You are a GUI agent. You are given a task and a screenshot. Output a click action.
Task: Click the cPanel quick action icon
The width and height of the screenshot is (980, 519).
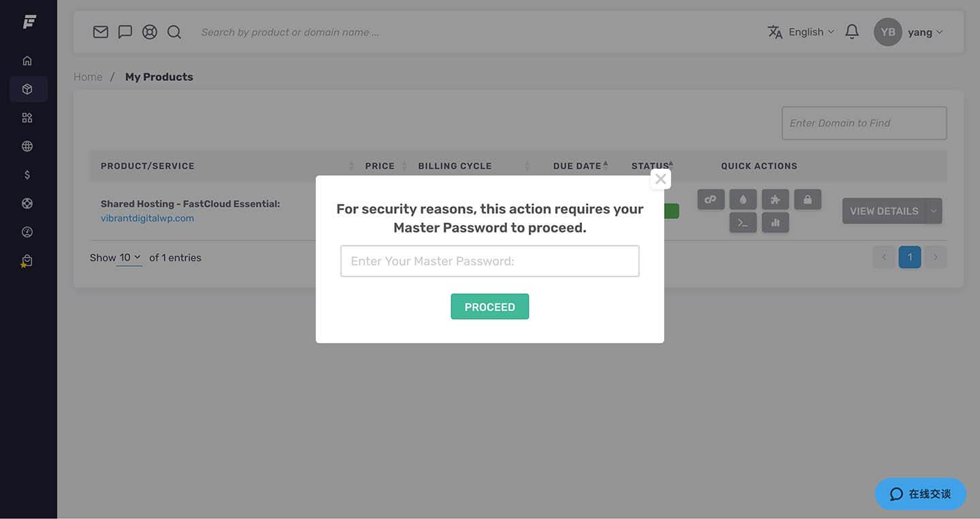(x=711, y=199)
